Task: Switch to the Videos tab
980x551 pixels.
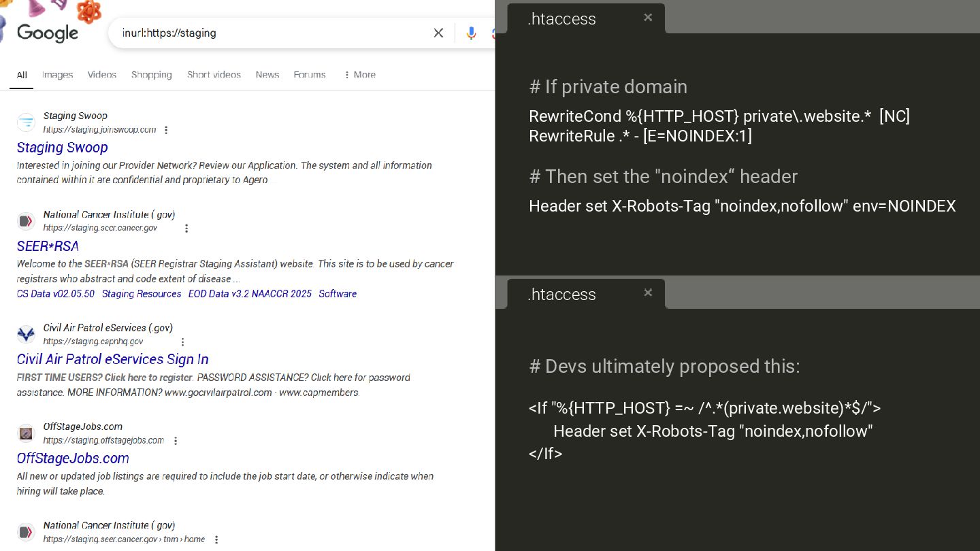Action: click(102, 75)
